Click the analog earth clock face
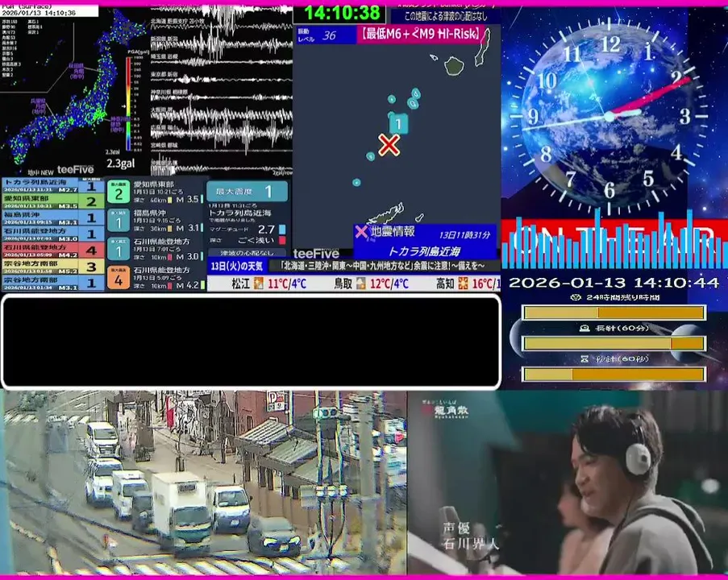Viewport: 728px width, 580px height. coord(609,115)
